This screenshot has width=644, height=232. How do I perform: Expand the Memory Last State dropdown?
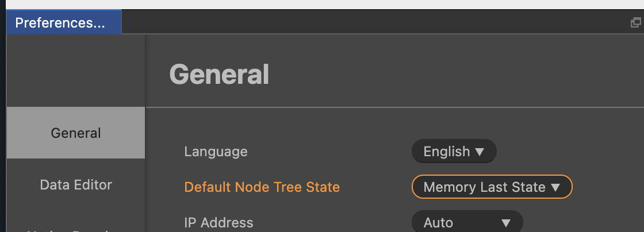click(x=492, y=187)
